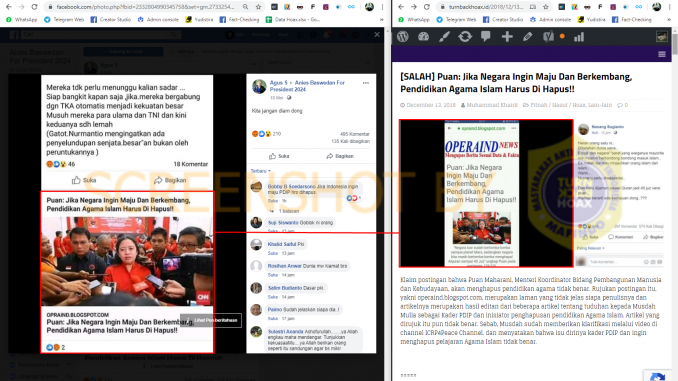Click the WordPress logo in admin bar

click(x=403, y=37)
